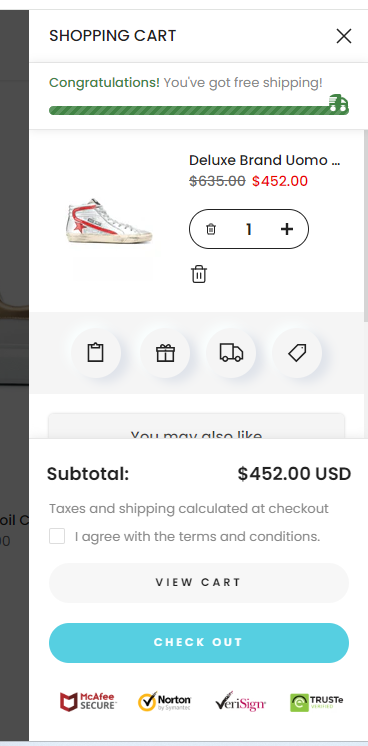Click the quantity number field
This screenshot has width=368, height=746.
click(x=249, y=229)
